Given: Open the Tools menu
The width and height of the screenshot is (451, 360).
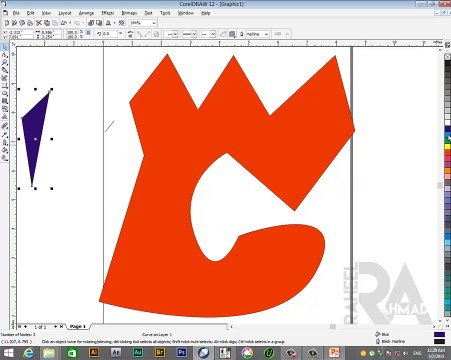Looking at the screenshot, I should click(x=165, y=13).
